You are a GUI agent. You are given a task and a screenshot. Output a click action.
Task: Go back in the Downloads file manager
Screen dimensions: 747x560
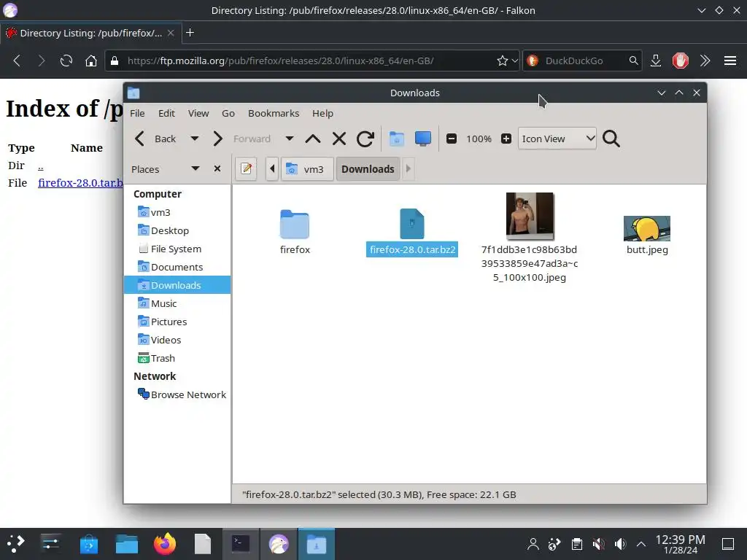click(x=155, y=139)
